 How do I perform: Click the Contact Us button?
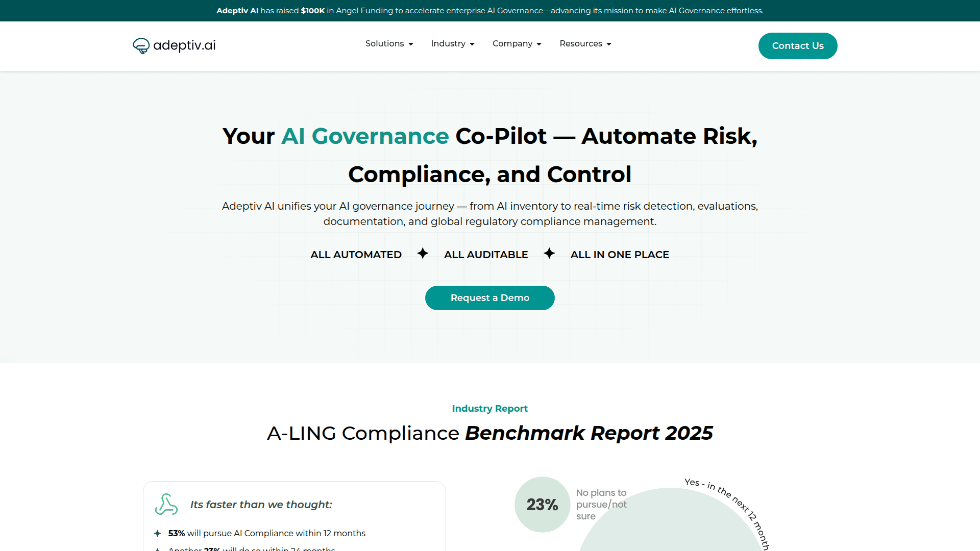coord(798,45)
